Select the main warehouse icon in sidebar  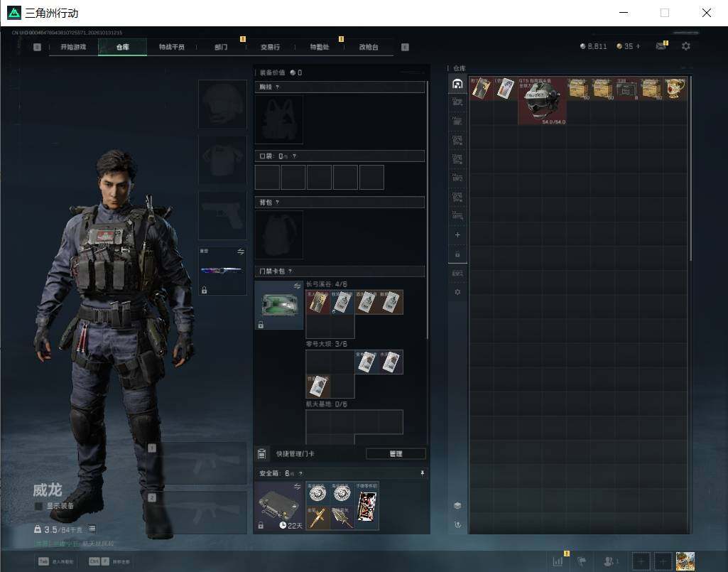pyautogui.click(x=457, y=84)
